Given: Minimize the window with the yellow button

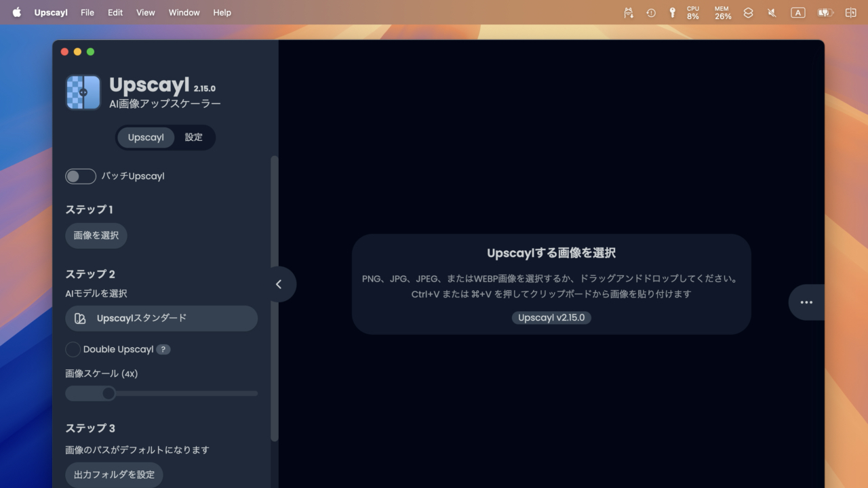Looking at the screenshot, I should pos(77,52).
